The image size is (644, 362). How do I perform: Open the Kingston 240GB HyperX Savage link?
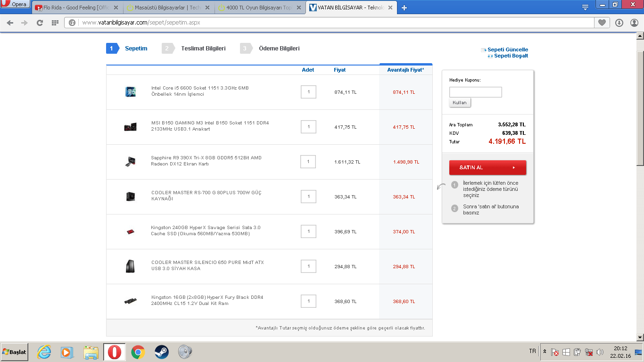(206, 230)
